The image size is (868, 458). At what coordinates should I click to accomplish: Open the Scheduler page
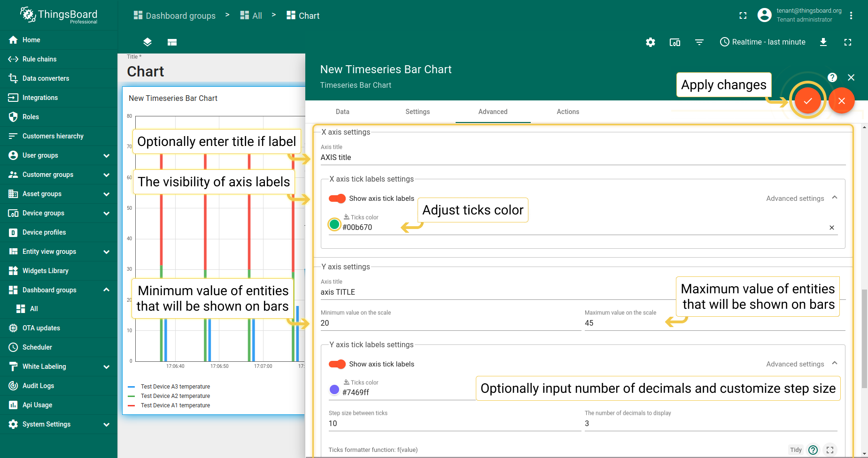point(59,347)
